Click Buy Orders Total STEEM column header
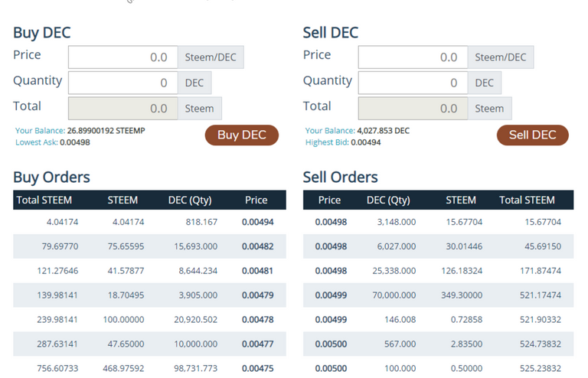Image resolution: width=588 pixels, height=378 pixels. (x=44, y=200)
